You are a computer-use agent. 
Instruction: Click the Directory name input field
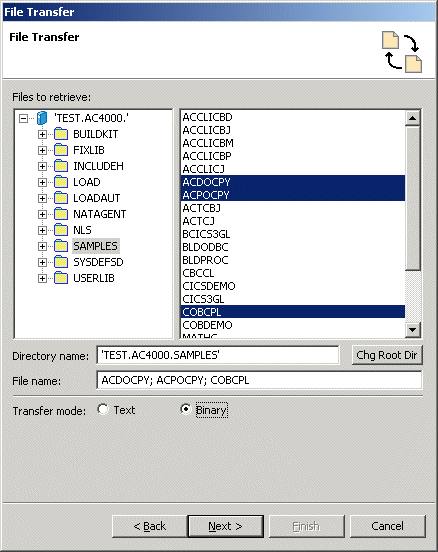click(218, 355)
